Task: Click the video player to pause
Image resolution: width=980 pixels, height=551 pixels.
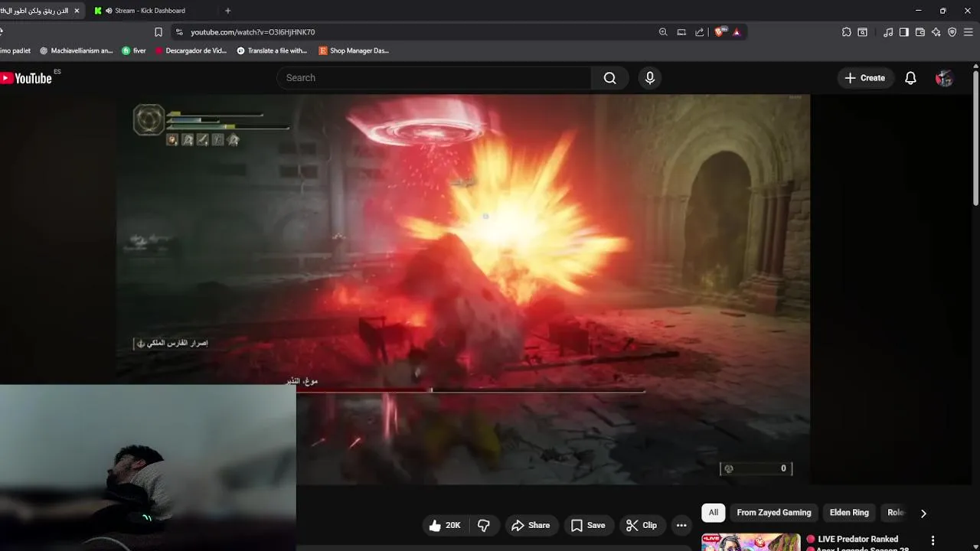Action: (x=463, y=289)
